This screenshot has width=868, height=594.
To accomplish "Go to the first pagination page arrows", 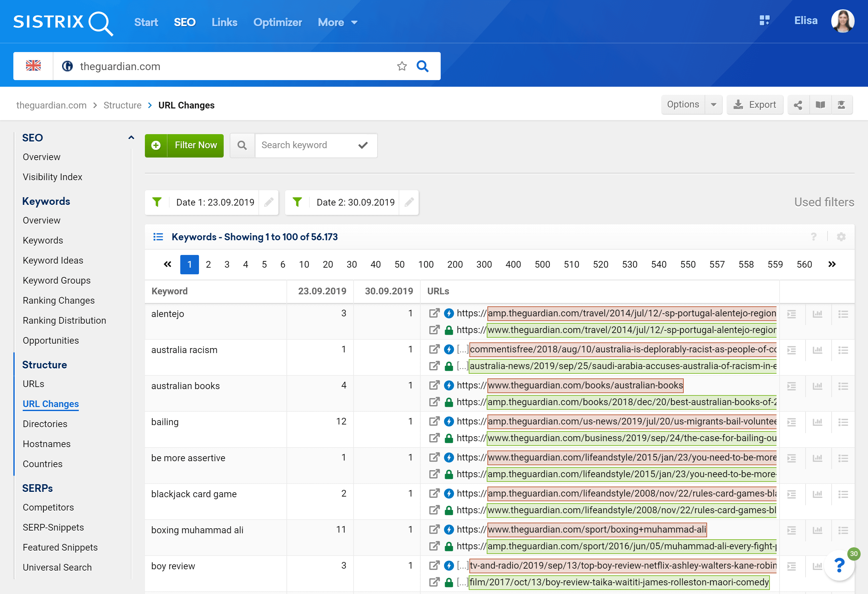I will [x=167, y=264].
